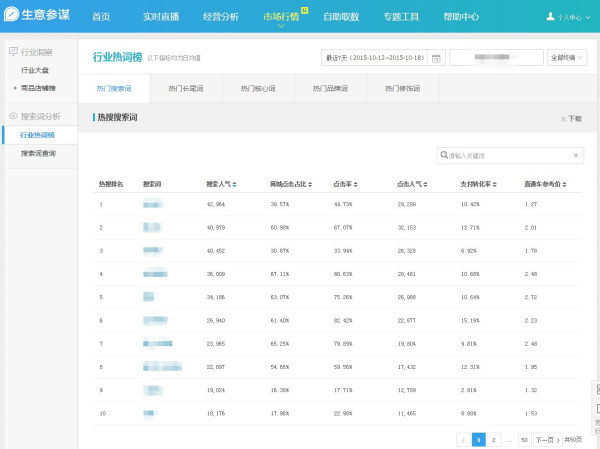The height and width of the screenshot is (449, 600).
Task: Clear the keyword search with the X
Action: pyautogui.click(x=576, y=155)
